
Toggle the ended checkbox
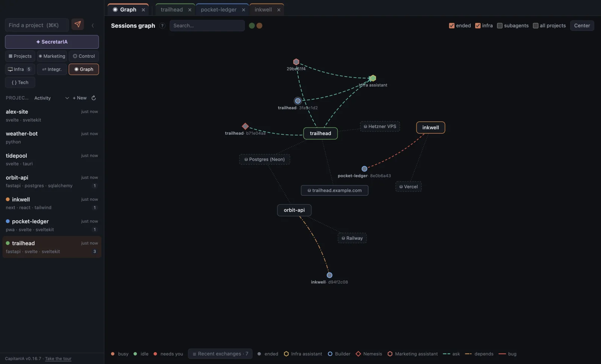click(x=452, y=26)
